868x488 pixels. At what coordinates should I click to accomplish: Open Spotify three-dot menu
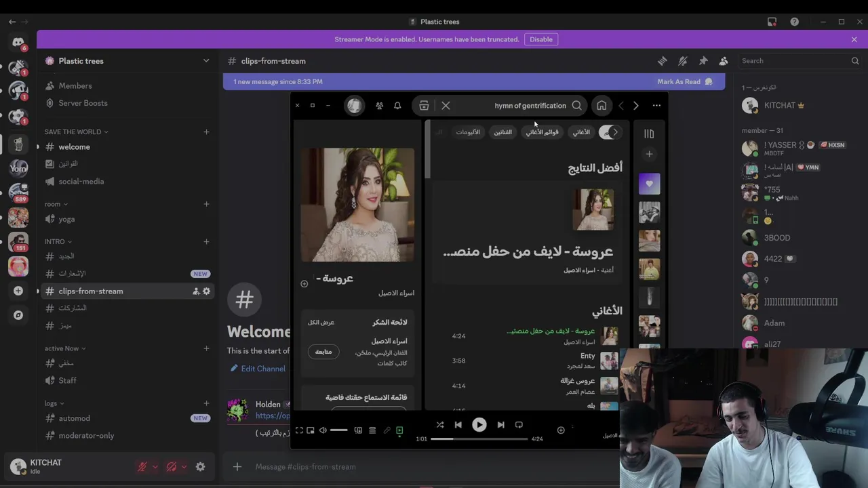[656, 106]
